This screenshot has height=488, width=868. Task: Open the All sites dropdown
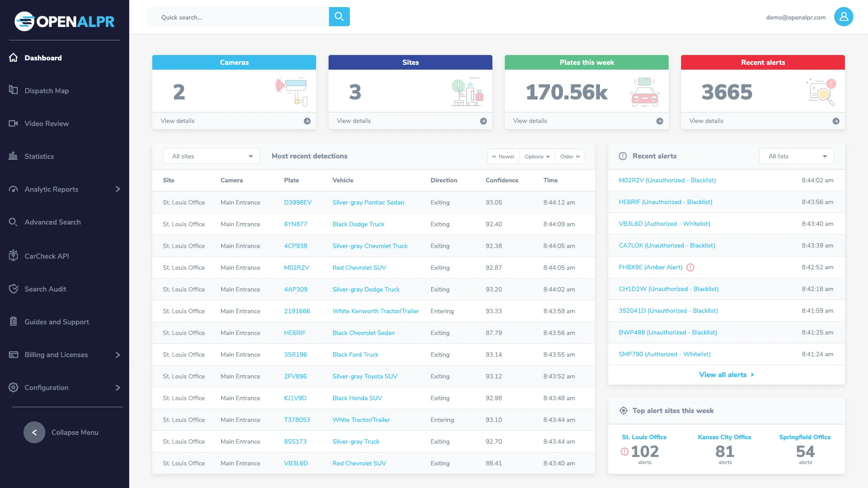211,156
